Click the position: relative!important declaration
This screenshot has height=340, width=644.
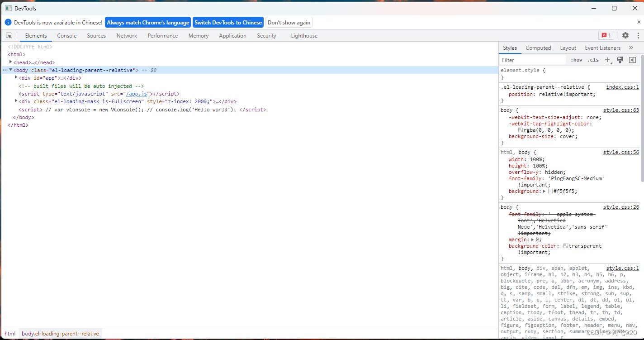[x=552, y=94]
